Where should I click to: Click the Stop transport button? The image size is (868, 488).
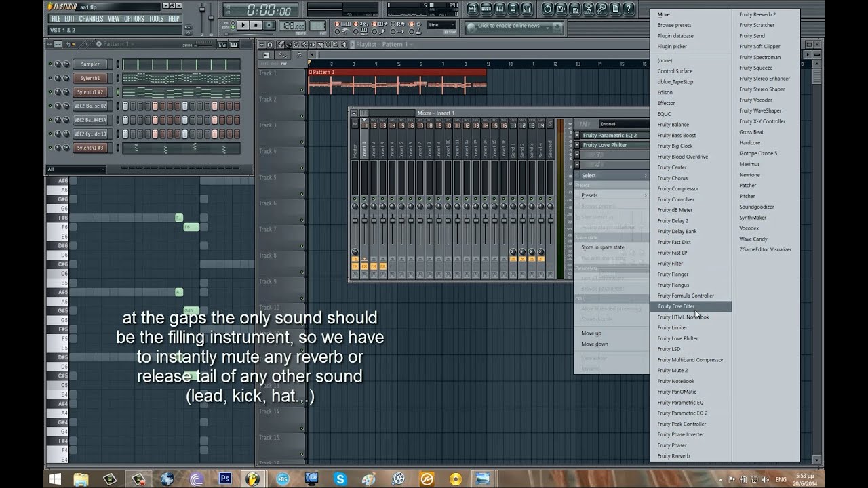click(x=256, y=25)
